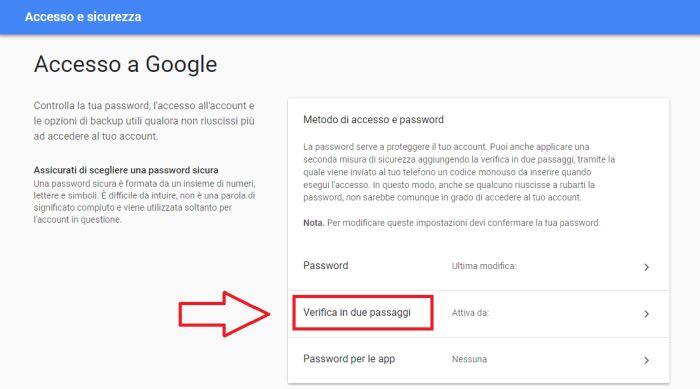Click the Controlla la tua password paragraph

pyautogui.click(x=144, y=121)
